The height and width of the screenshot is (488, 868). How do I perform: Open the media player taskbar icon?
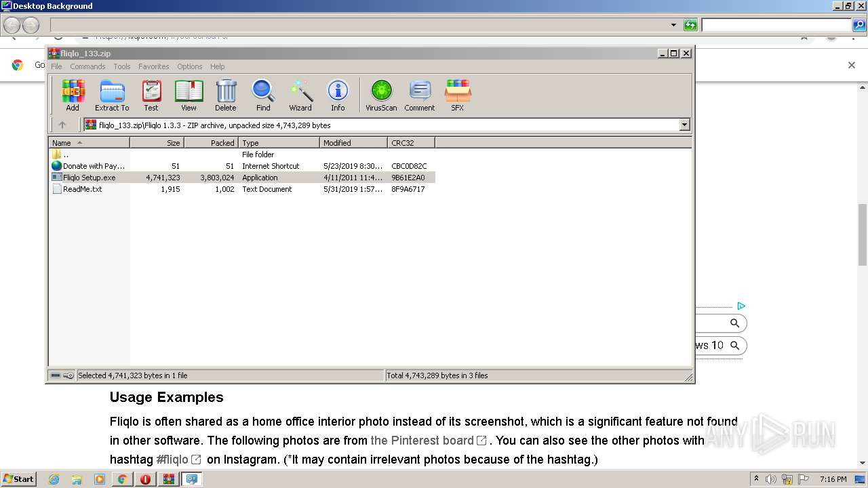(100, 479)
